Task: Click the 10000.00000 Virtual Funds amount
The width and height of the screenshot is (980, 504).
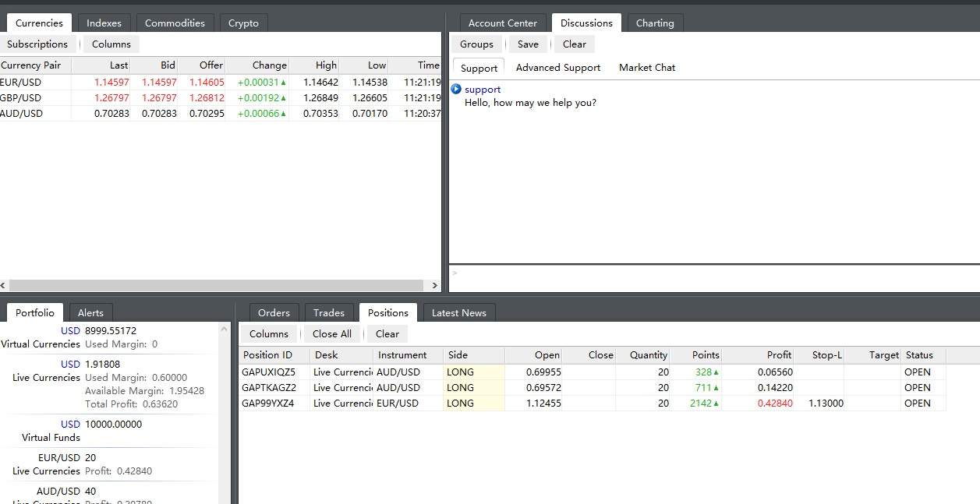Action: pos(113,424)
